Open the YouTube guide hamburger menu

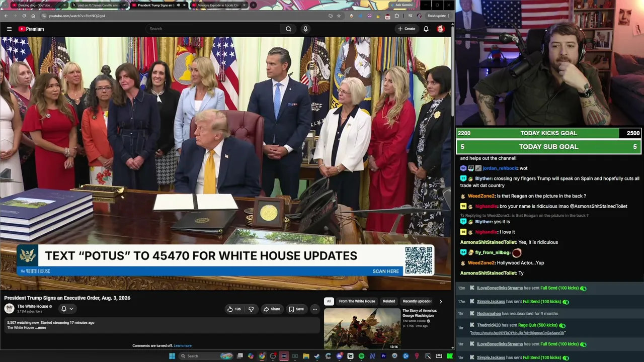[9, 29]
